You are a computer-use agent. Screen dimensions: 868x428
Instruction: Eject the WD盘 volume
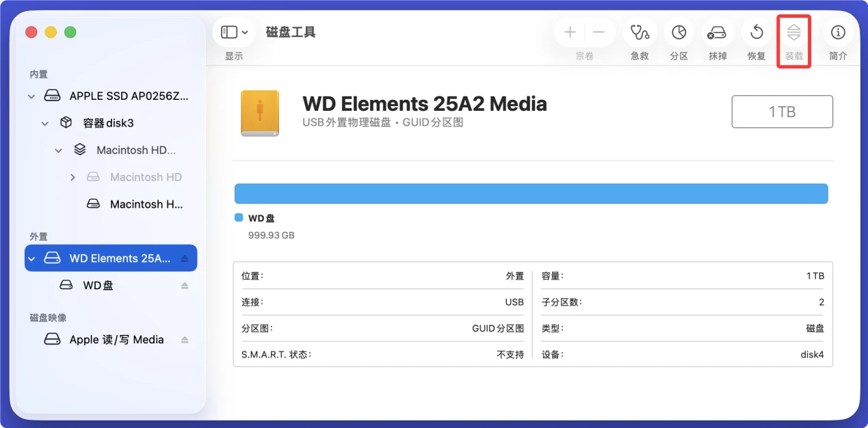185,285
